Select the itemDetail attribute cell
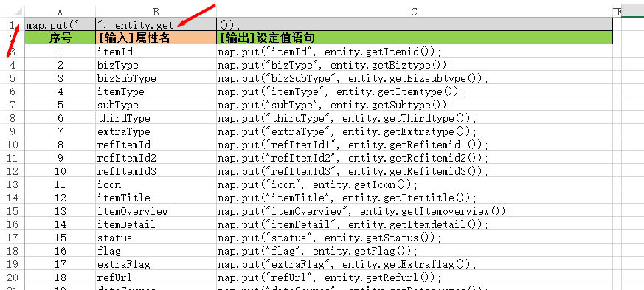 pyautogui.click(x=156, y=224)
